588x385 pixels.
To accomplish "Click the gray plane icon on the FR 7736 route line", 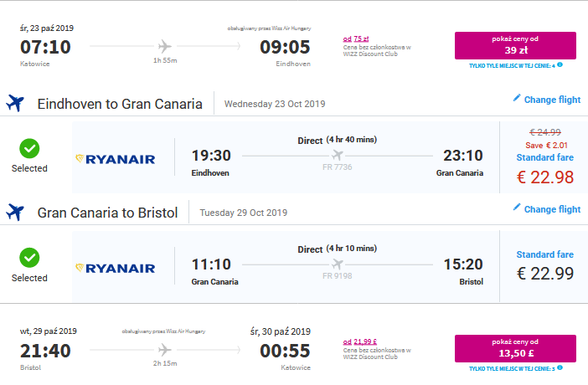I will [337, 155].
